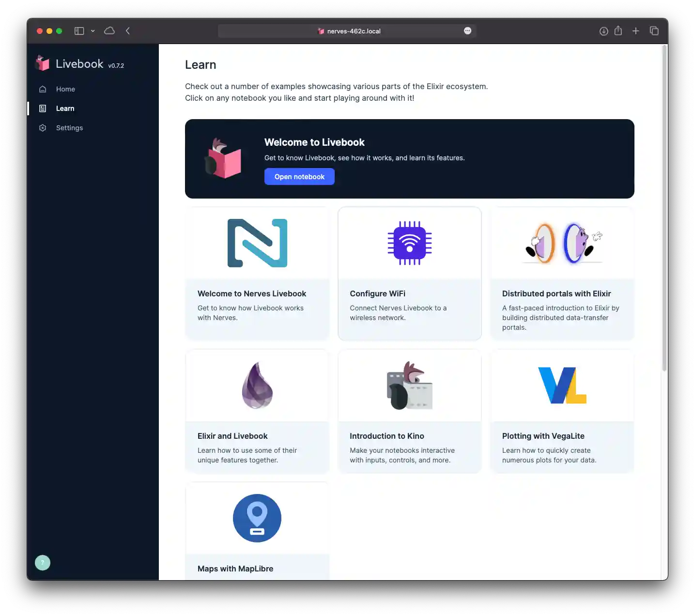This screenshot has height=616, width=695.
Task: Open Settings from the sidebar menu
Action: click(x=69, y=128)
